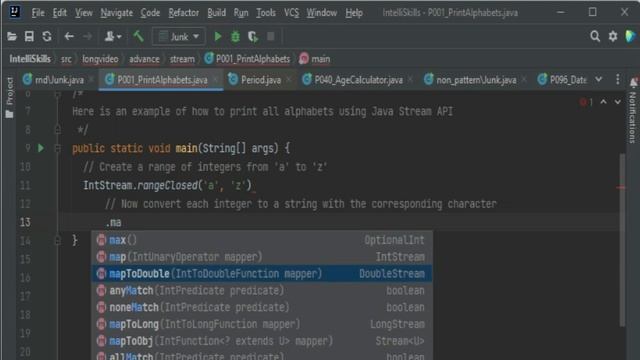Select mapToObj completion suggestion
Screen dimensions: 640x360
pyautogui.click(x=262, y=341)
